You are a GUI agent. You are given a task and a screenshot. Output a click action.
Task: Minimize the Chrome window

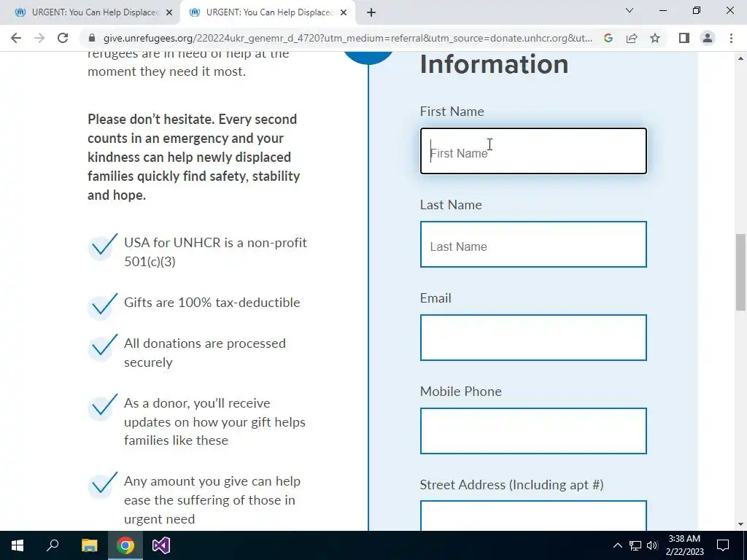[x=662, y=10]
